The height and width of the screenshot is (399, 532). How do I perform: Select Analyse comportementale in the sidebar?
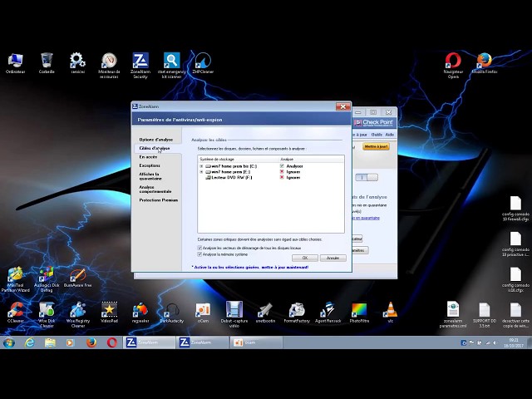(x=155, y=190)
